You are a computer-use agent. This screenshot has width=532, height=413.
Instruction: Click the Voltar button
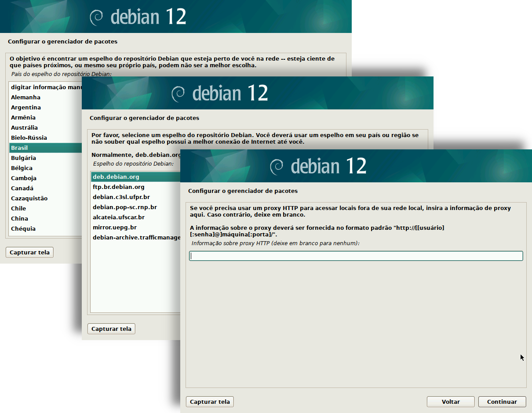(x=450, y=402)
